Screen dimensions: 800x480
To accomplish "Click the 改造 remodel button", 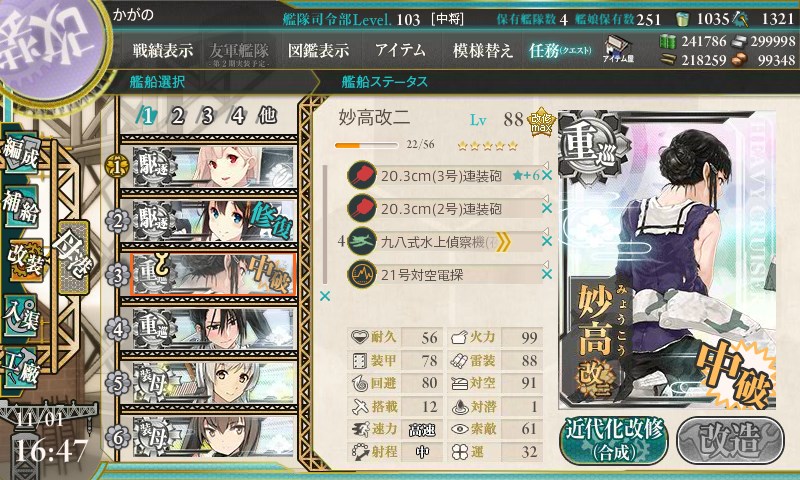I will coord(730,441).
